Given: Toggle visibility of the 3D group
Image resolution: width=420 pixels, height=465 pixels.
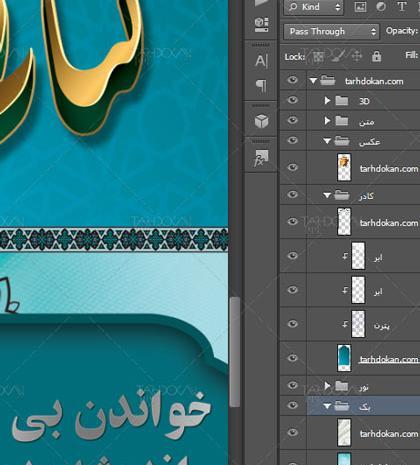Looking at the screenshot, I should pyautogui.click(x=293, y=100).
